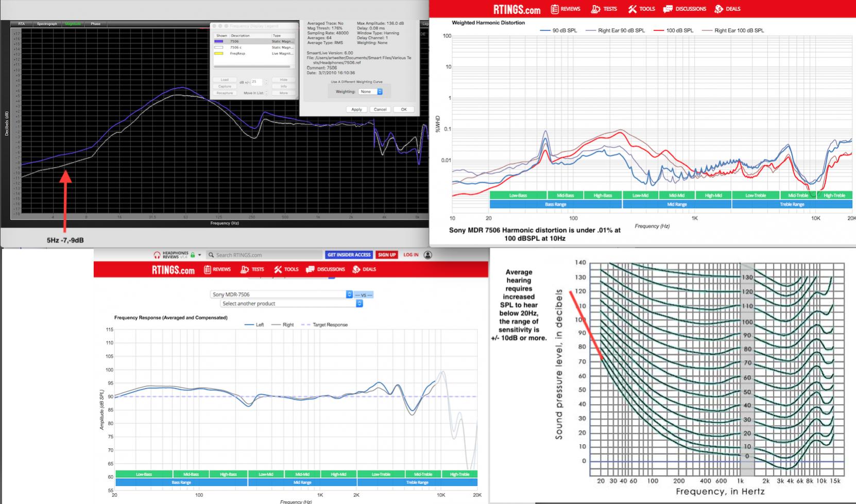Select the 7506 c row in the legend list
The height and width of the screenshot is (504, 856).
(254, 47)
